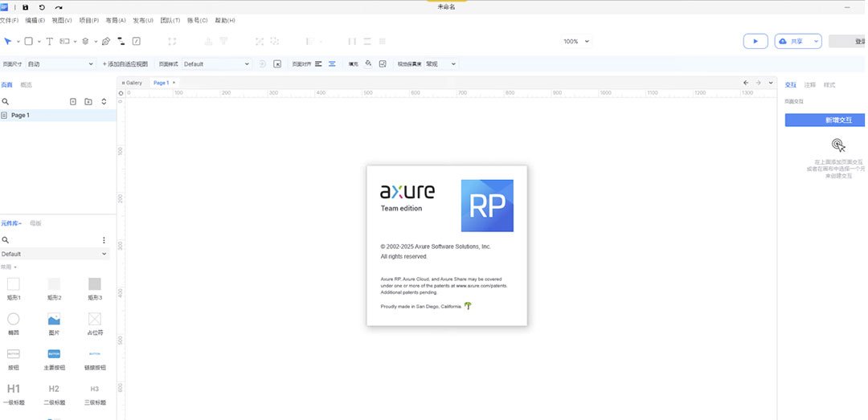The width and height of the screenshot is (868, 420).
Task: Select the 矩形1 widget thumbnail
Action: (14, 283)
